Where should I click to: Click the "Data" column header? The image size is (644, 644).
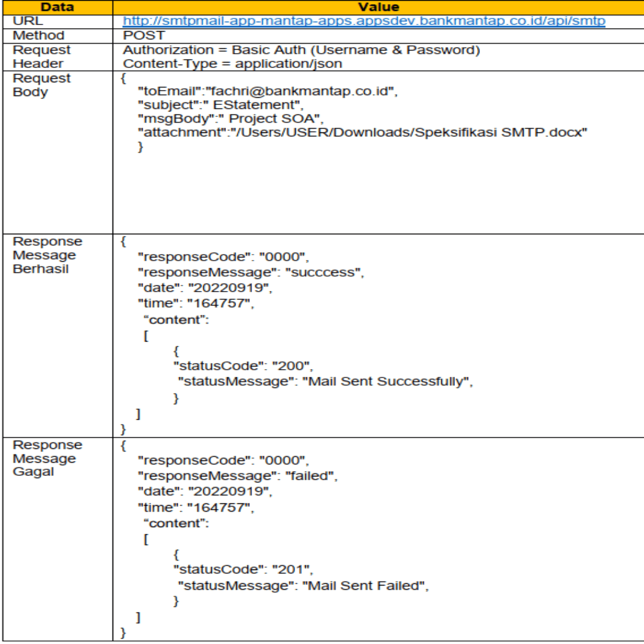[x=57, y=7]
